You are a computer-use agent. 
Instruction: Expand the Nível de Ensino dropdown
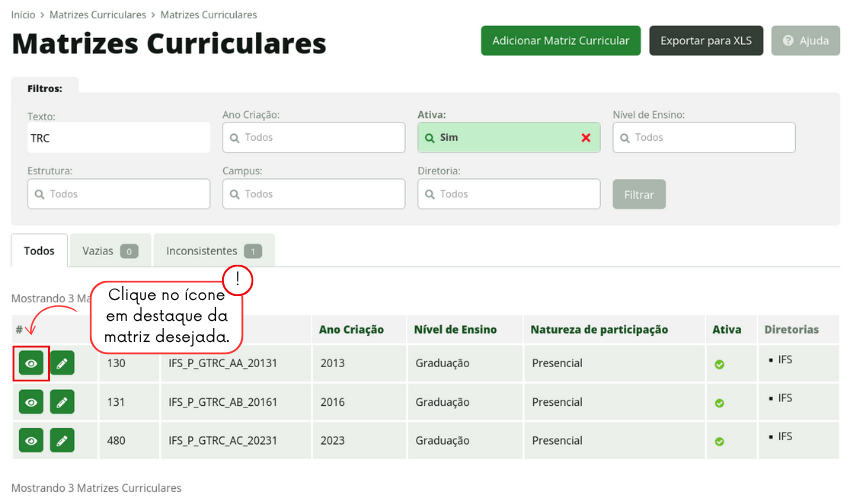click(x=703, y=138)
